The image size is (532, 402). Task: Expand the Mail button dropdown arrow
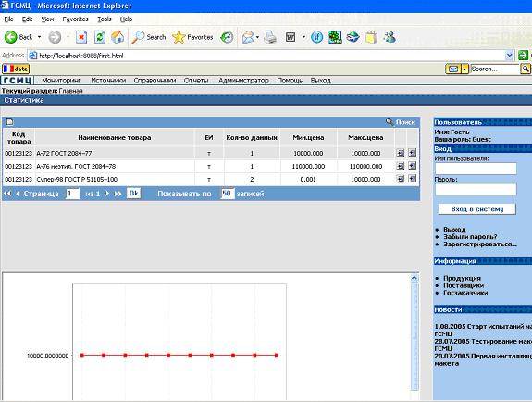[x=258, y=37]
